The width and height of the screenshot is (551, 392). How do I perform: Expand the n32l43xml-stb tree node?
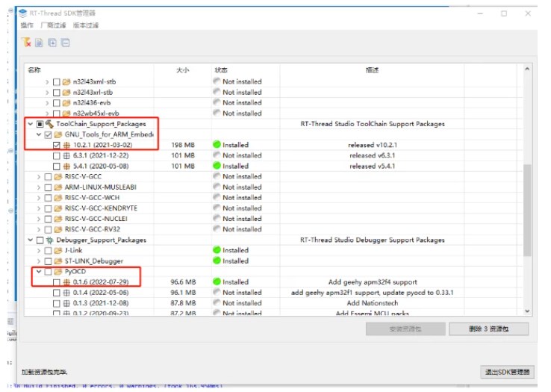coord(48,82)
